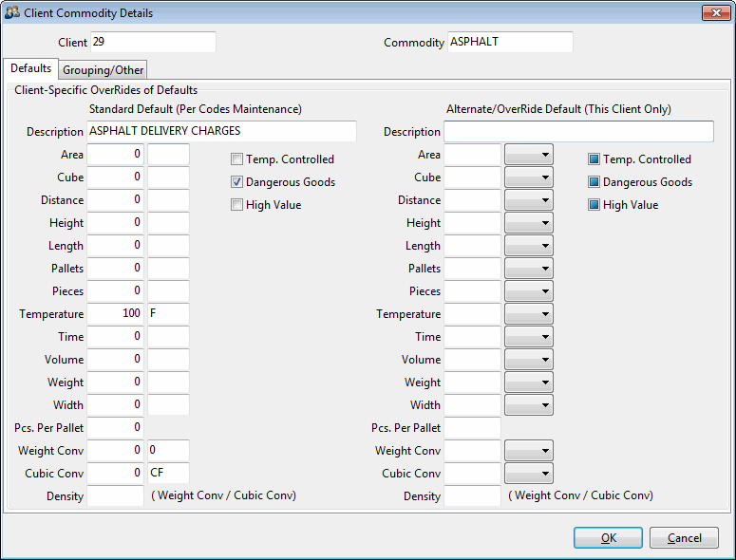Switch to the Grouping/Other tab

coord(104,70)
